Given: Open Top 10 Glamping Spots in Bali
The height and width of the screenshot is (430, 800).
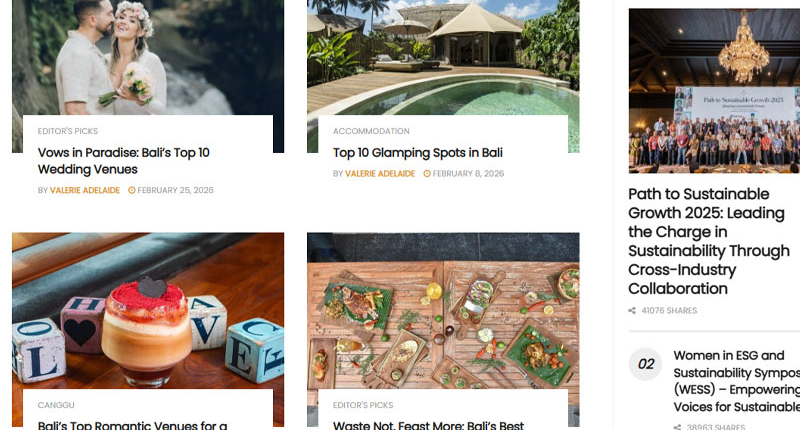Looking at the screenshot, I should [x=417, y=153].
